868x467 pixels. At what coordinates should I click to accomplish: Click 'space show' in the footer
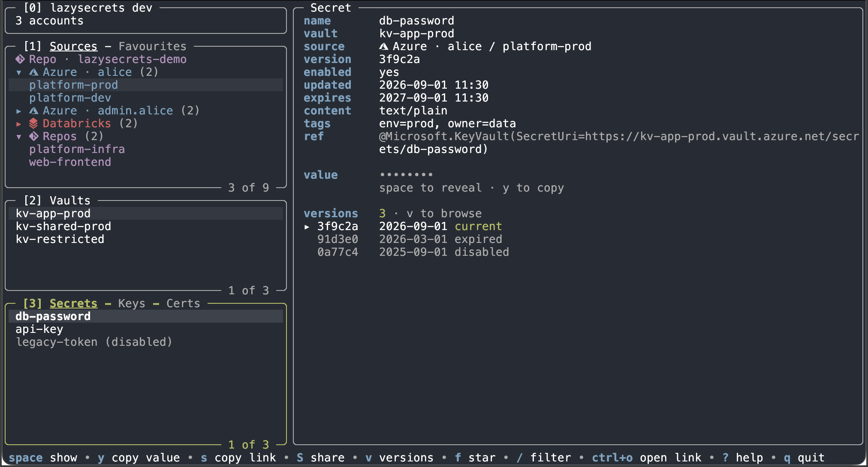pos(43,458)
